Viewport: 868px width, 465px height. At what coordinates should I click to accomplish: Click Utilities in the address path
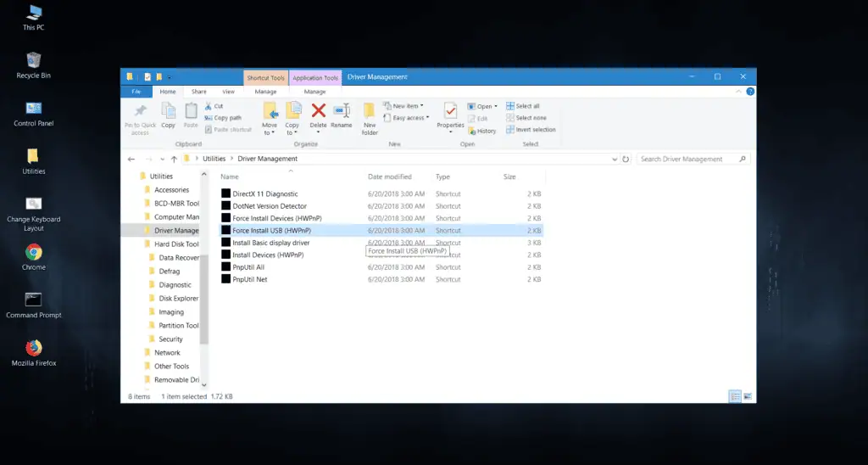(x=214, y=159)
